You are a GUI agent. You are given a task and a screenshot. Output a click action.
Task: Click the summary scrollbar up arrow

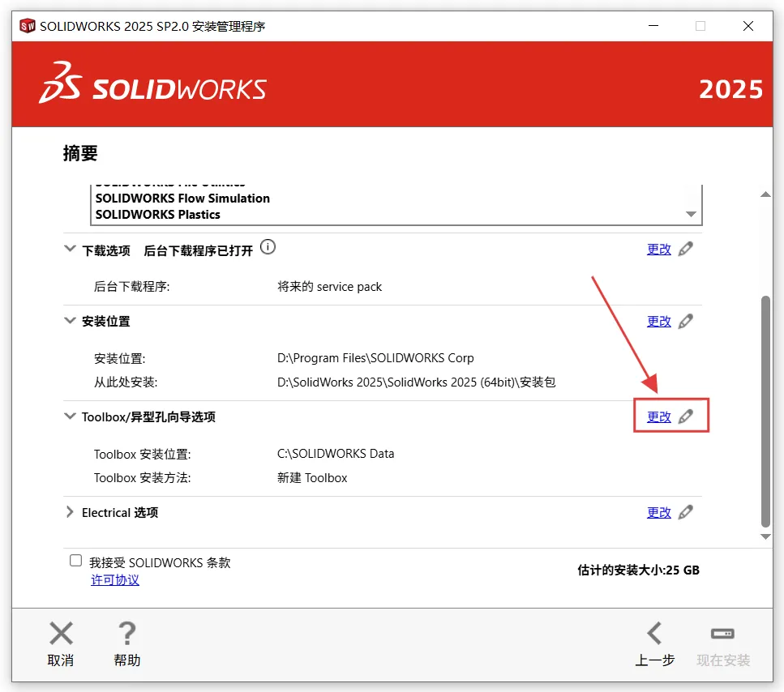coord(765,194)
